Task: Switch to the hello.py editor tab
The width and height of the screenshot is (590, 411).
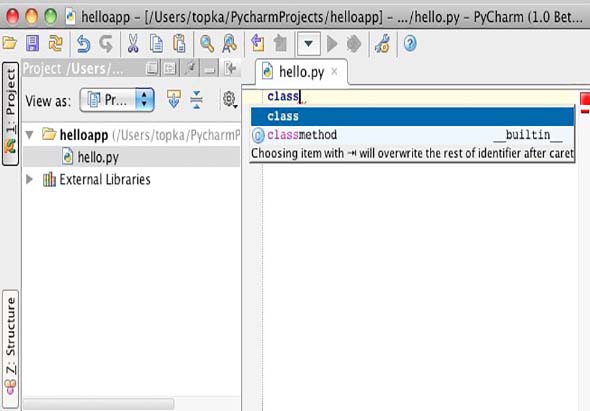Action: click(x=301, y=72)
